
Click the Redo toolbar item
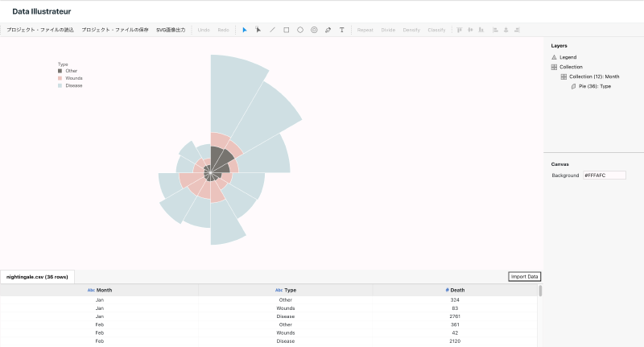pos(224,30)
